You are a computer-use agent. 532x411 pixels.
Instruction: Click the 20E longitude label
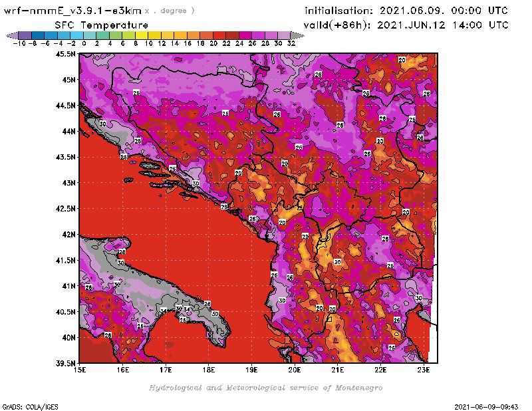point(295,370)
